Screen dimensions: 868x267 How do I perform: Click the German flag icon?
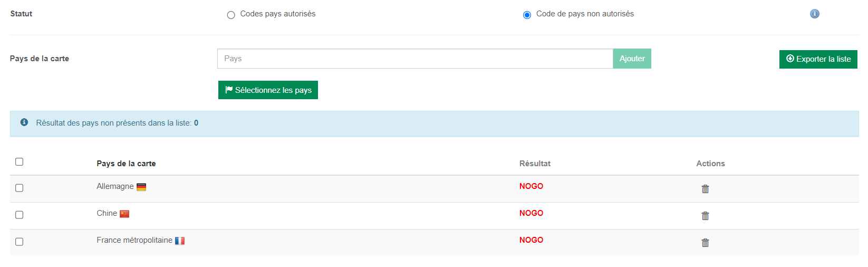(x=141, y=187)
